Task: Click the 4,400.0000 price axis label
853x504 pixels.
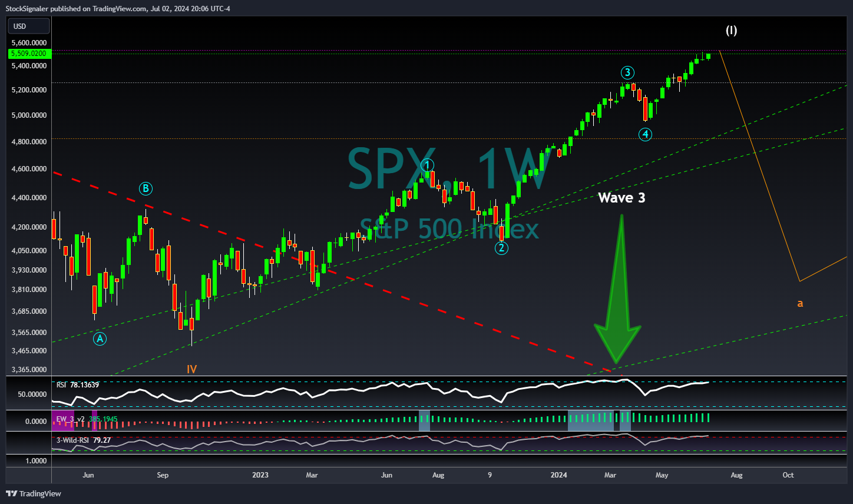Action: (29, 197)
